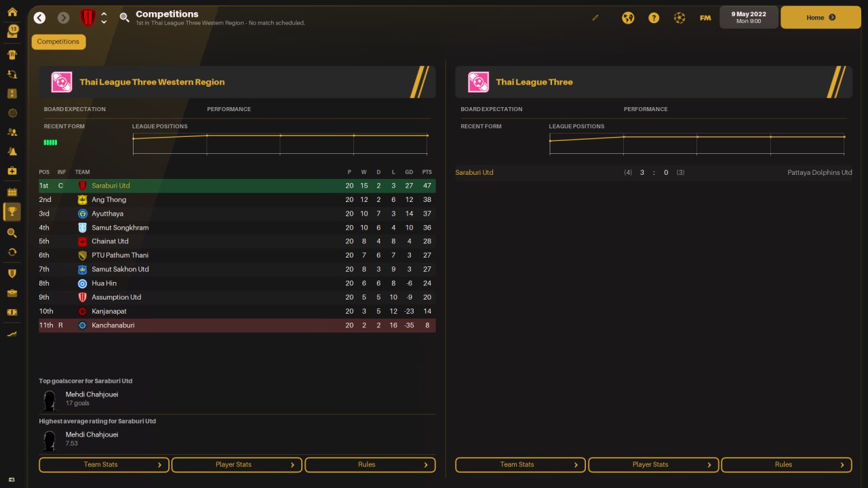Open the search magnifier beside Competitions title
The width and height of the screenshot is (868, 488).
coord(124,18)
